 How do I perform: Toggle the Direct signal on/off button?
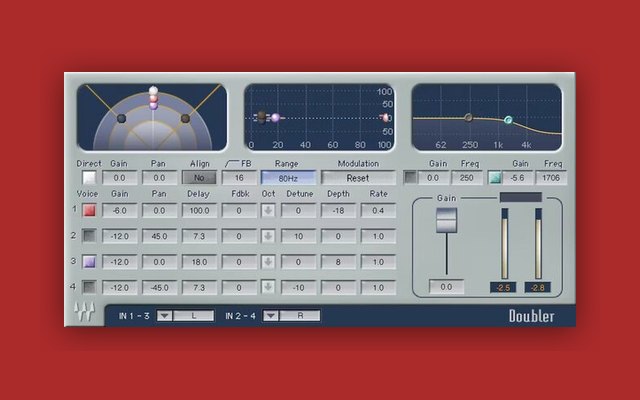(89, 178)
